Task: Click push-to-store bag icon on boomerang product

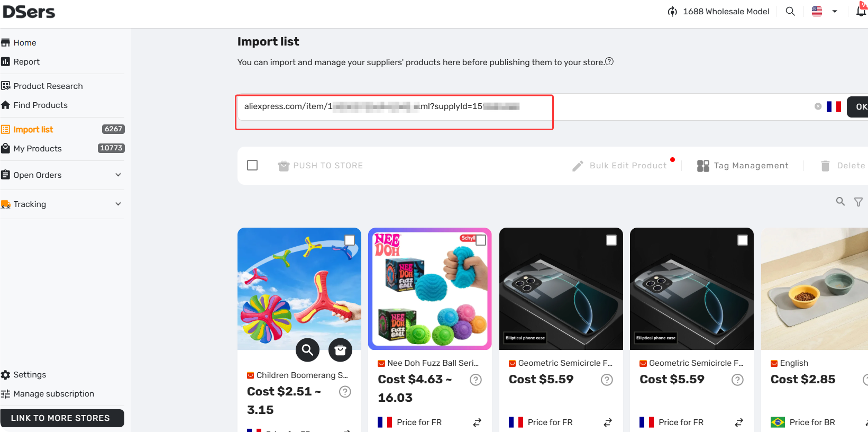Action: pyautogui.click(x=340, y=349)
